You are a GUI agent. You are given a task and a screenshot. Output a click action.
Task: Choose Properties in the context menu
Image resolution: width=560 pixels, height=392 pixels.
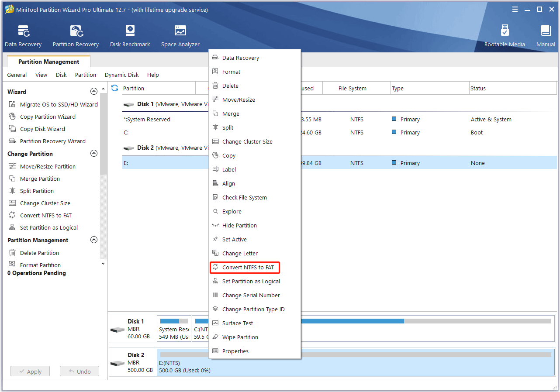pos(255,351)
